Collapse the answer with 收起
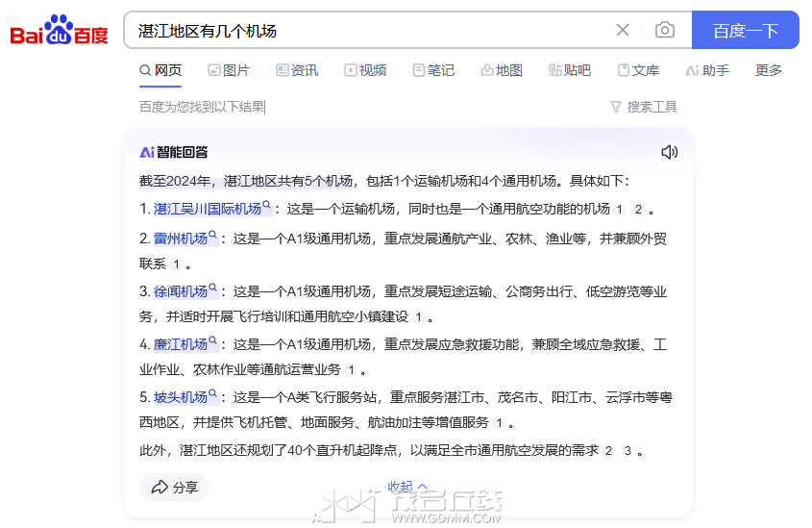Viewport: 812px width, 528px height. point(407,487)
